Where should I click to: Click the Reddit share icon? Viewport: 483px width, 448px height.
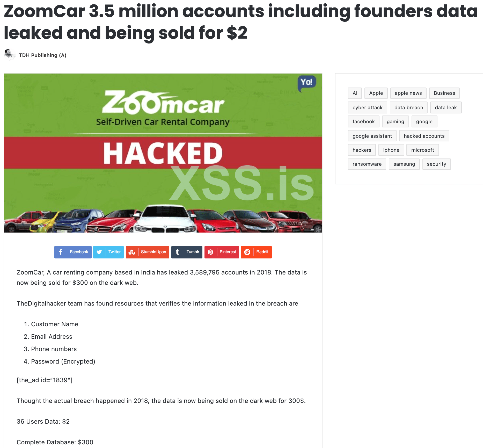247,252
